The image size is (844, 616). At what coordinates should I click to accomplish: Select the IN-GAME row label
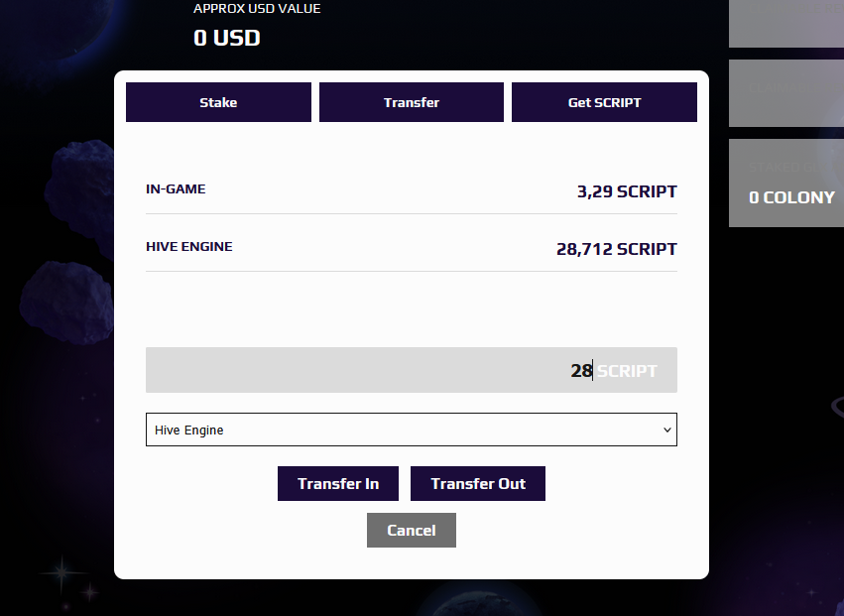pos(176,189)
